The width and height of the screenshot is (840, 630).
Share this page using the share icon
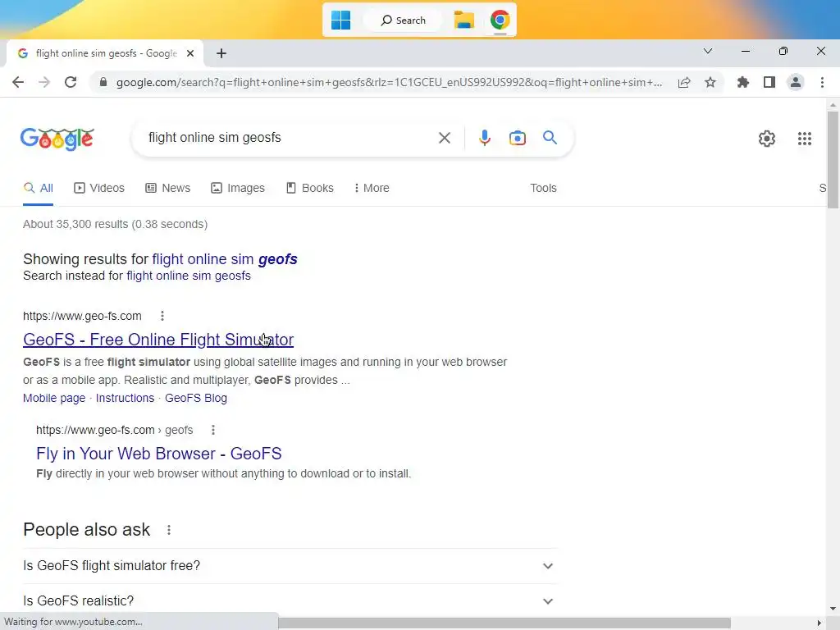tap(684, 82)
